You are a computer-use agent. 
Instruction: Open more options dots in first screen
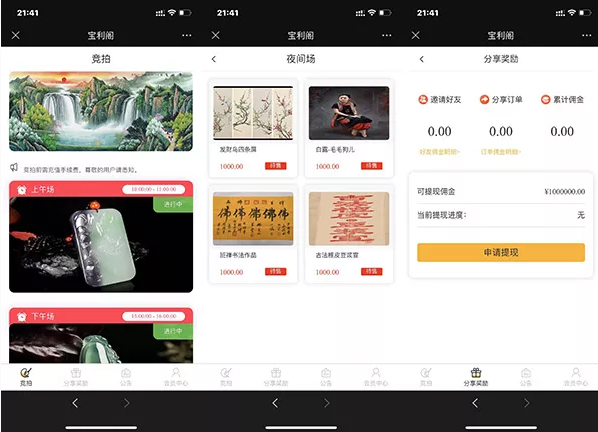186,35
